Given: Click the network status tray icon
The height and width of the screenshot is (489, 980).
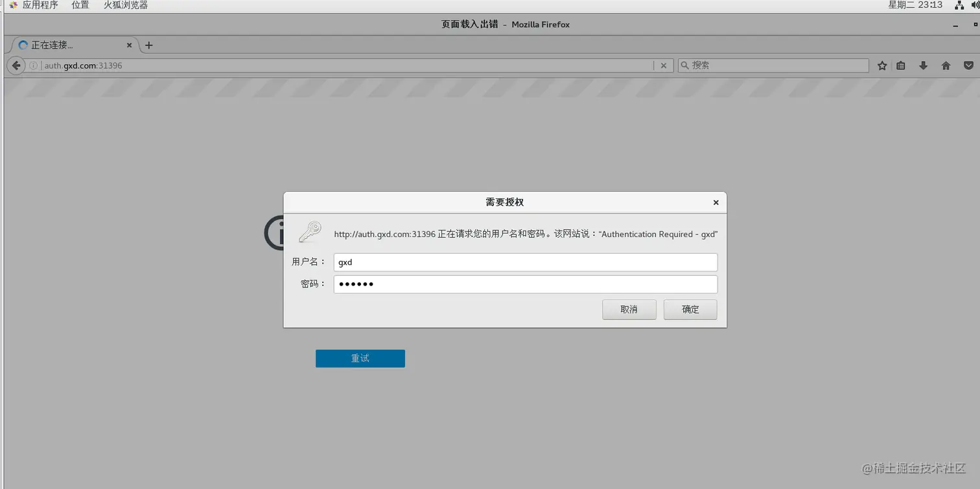Looking at the screenshot, I should (959, 5).
